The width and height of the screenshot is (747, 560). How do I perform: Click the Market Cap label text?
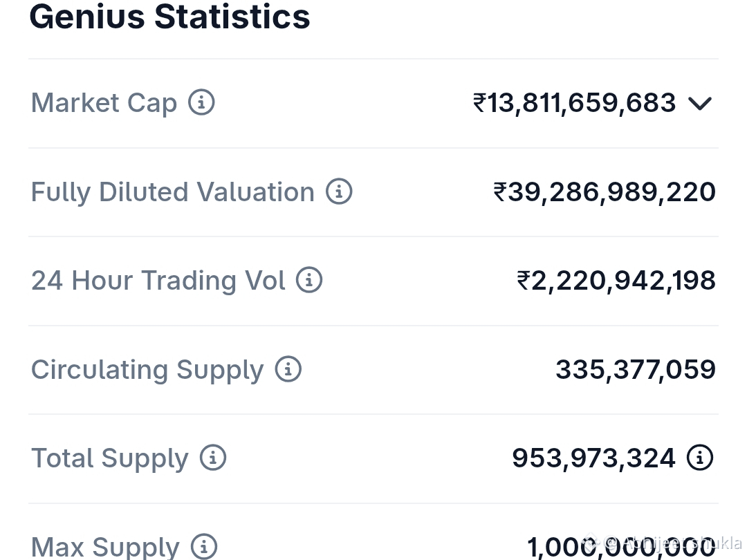coord(104,103)
